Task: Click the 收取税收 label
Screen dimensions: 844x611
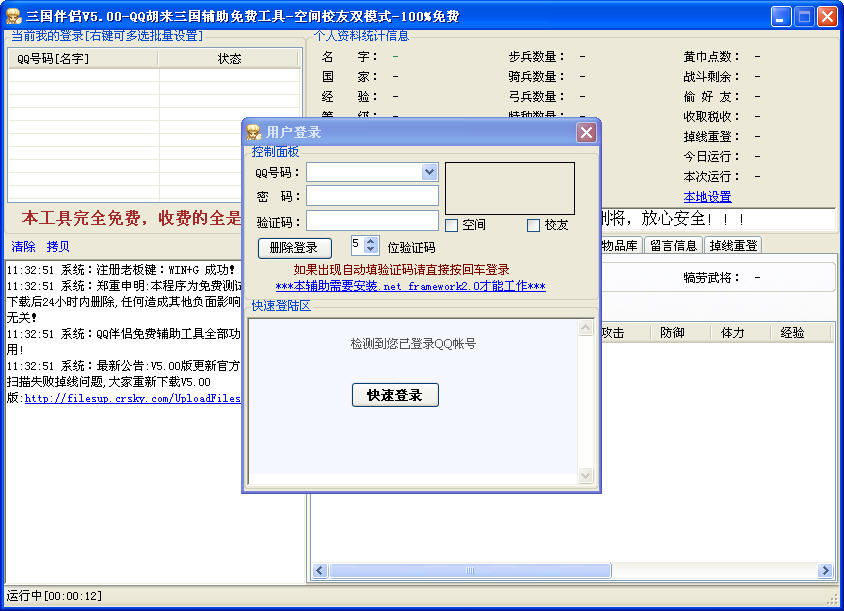Action: (x=711, y=116)
